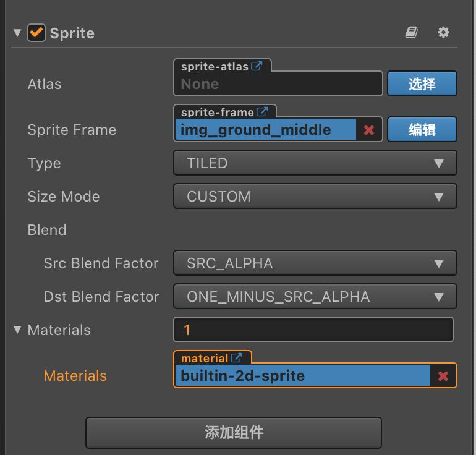Open the Size Mode dropdown showing CUSTOM
The image size is (476, 455).
pyautogui.click(x=315, y=197)
